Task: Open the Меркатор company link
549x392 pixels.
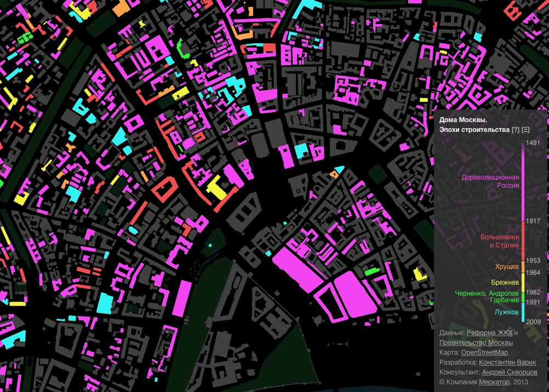Action: click(x=494, y=382)
